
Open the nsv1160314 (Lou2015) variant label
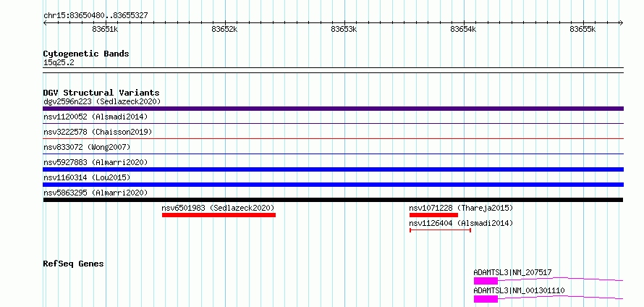[87, 177]
